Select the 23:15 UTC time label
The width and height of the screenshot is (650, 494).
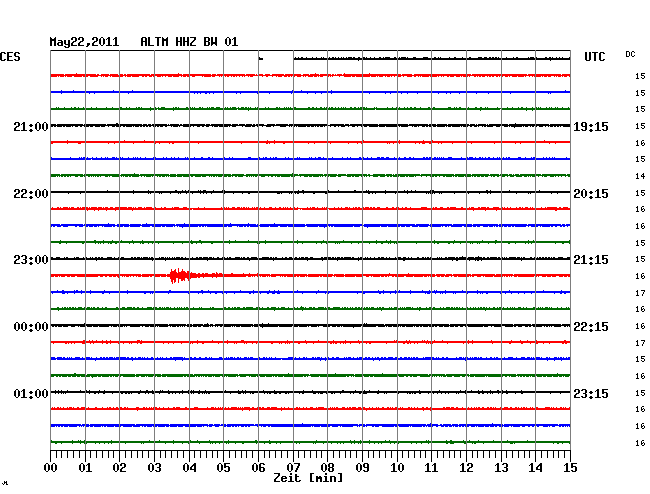(591, 393)
